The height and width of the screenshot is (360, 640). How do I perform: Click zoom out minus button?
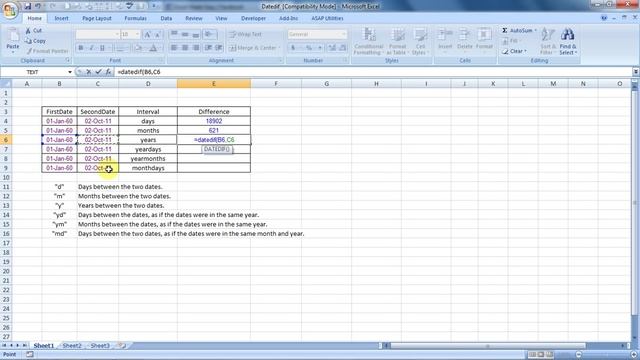(x=578, y=354)
